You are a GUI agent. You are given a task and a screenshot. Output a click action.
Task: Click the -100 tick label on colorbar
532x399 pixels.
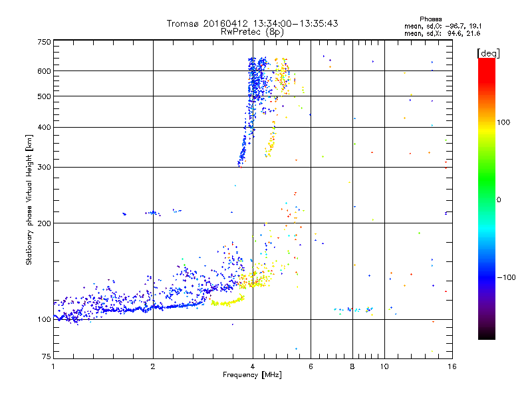click(505, 277)
